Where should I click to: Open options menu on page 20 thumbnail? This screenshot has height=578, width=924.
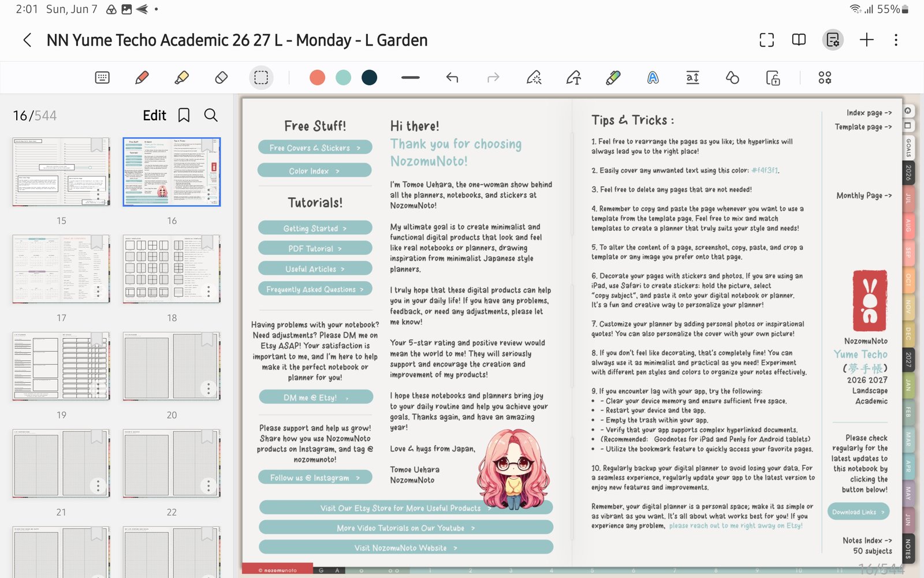coord(209,388)
